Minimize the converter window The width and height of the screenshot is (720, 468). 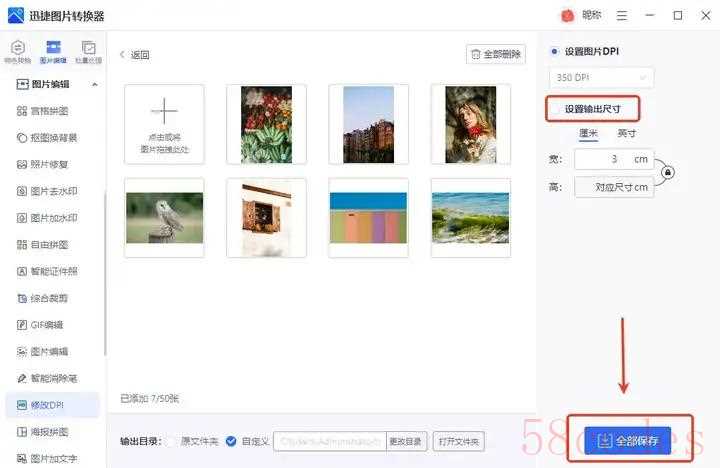(x=650, y=16)
